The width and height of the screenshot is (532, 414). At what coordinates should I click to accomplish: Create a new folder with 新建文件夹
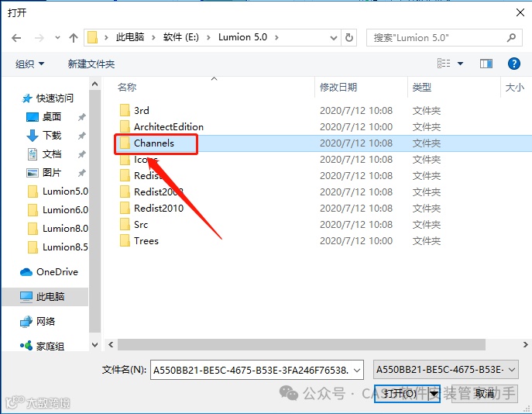(x=91, y=64)
